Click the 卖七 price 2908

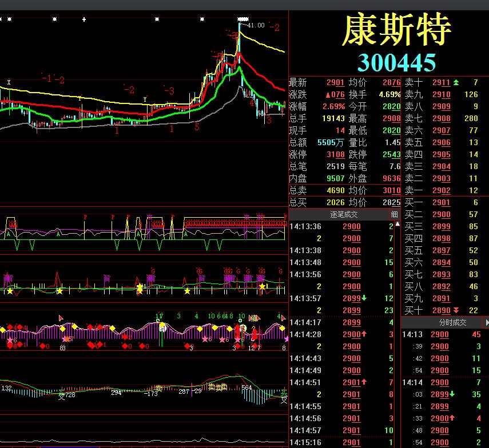(442, 118)
